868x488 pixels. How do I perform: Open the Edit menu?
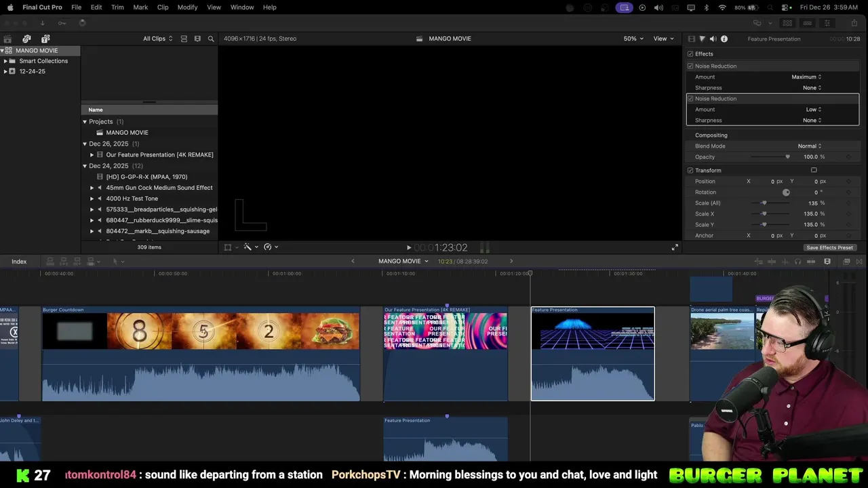coord(96,7)
